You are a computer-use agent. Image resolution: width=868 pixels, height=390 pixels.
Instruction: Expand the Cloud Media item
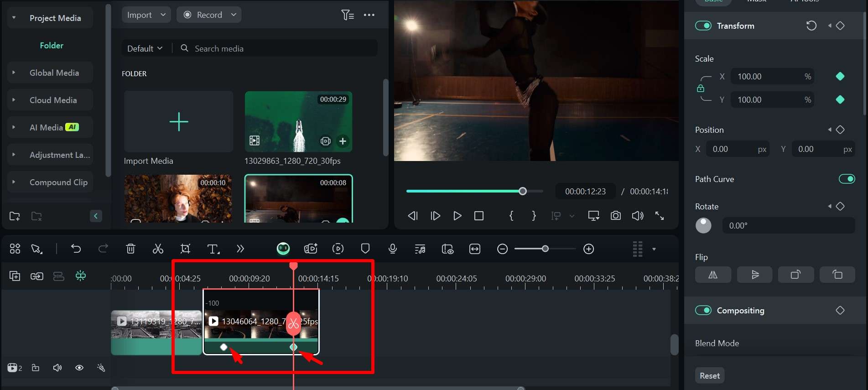pos(14,100)
